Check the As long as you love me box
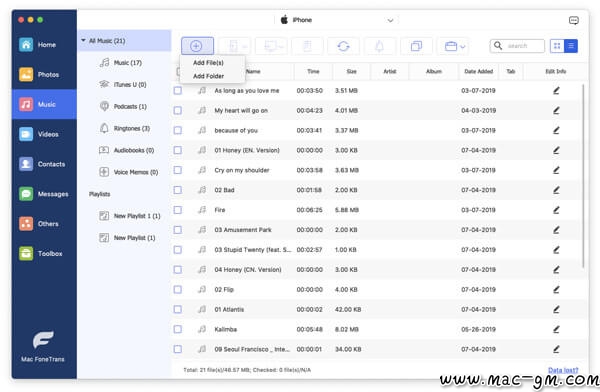Viewport: 600px width, 392px height. click(178, 91)
